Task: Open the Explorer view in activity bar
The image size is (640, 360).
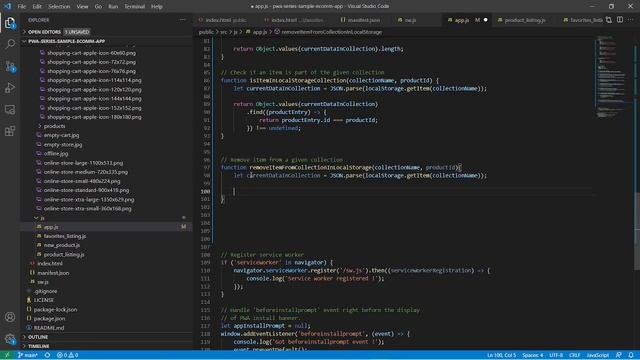Action: (10, 22)
